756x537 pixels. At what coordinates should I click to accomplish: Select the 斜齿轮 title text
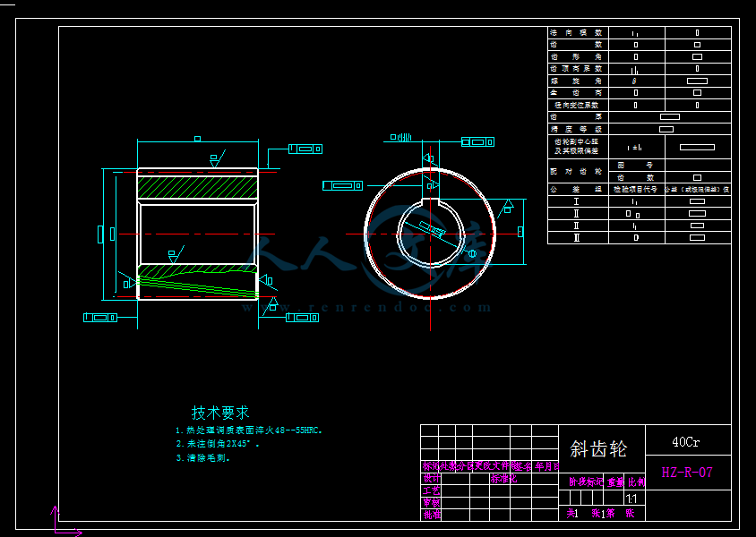(x=598, y=449)
